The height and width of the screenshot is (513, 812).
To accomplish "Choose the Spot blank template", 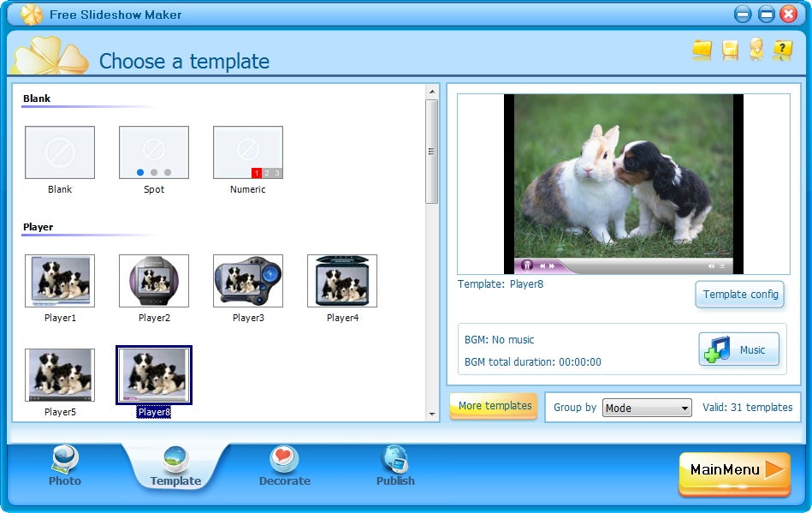I will point(154,152).
